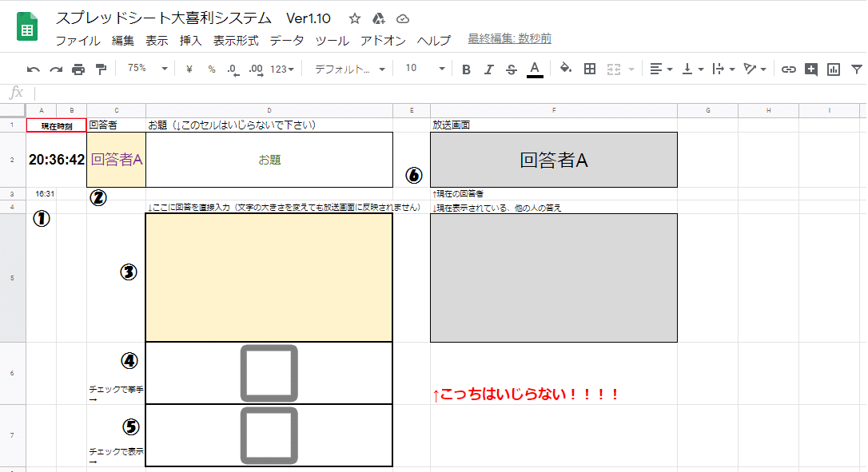Apply strikethrough formatting
The image size is (868, 472).
pos(510,69)
